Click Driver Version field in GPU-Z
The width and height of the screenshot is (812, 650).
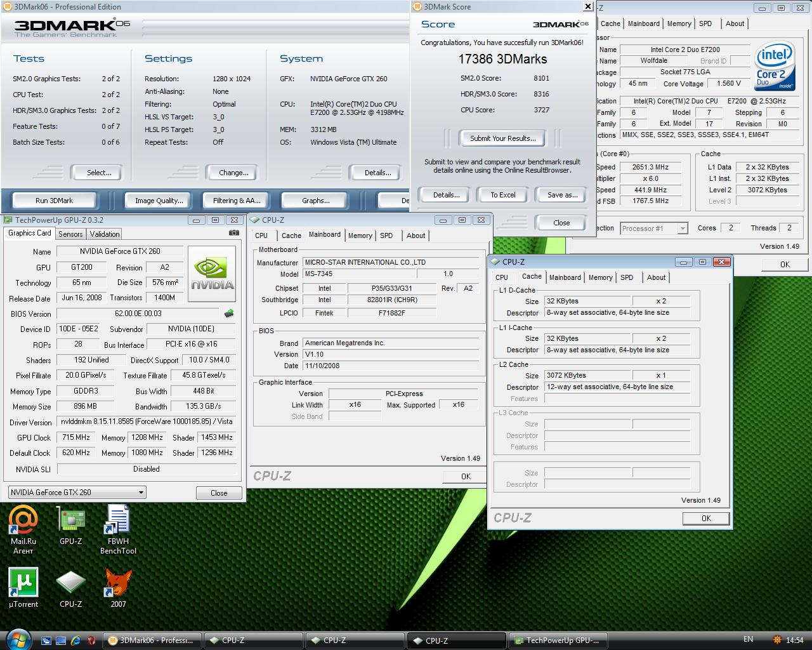147,421
